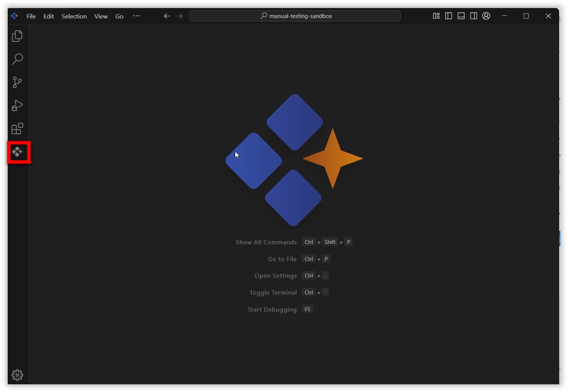Image resolution: width=568 pixels, height=392 pixels.
Task: Open the Edit menu
Action: coord(49,16)
